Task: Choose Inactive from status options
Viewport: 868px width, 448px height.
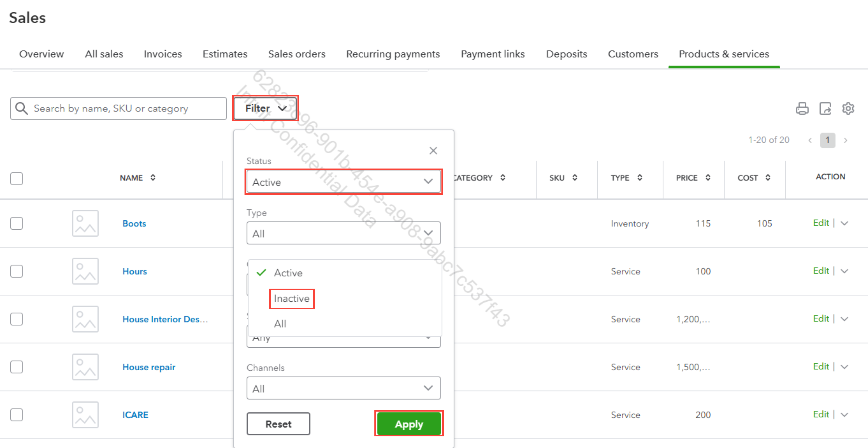Action: click(x=291, y=298)
